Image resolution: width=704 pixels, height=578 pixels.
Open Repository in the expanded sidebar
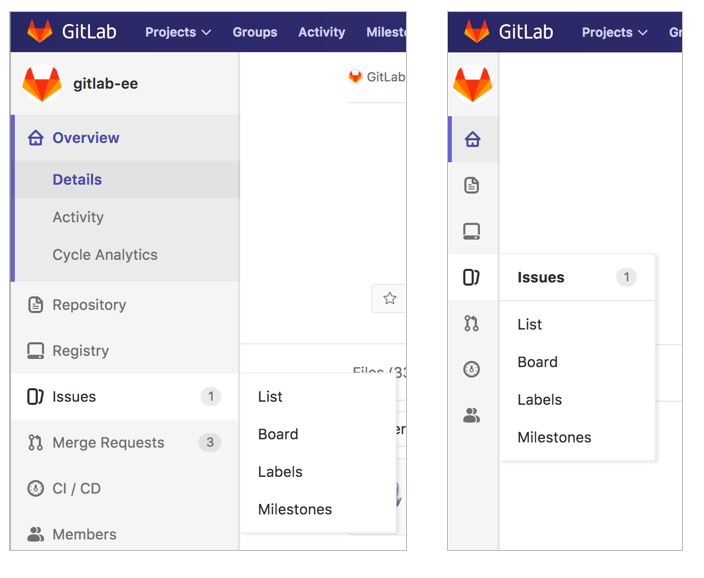(x=89, y=305)
